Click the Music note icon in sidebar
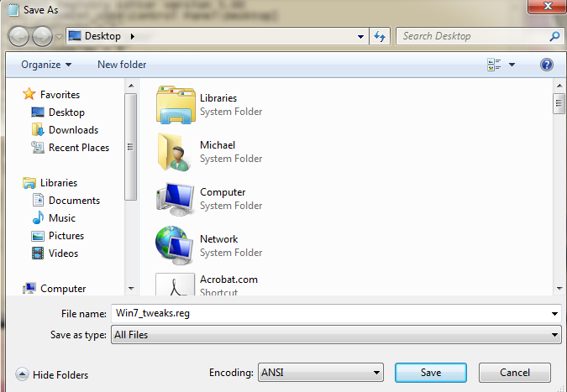 pyautogui.click(x=38, y=217)
